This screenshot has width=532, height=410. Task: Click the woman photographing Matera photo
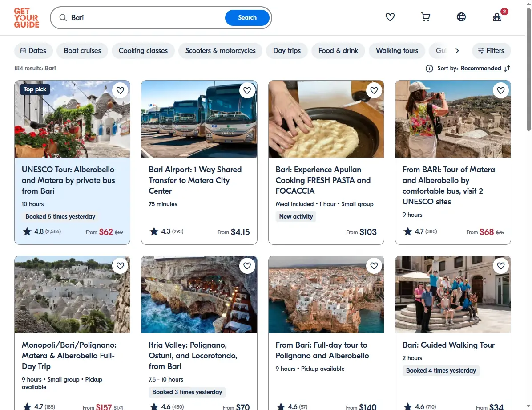[453, 119]
